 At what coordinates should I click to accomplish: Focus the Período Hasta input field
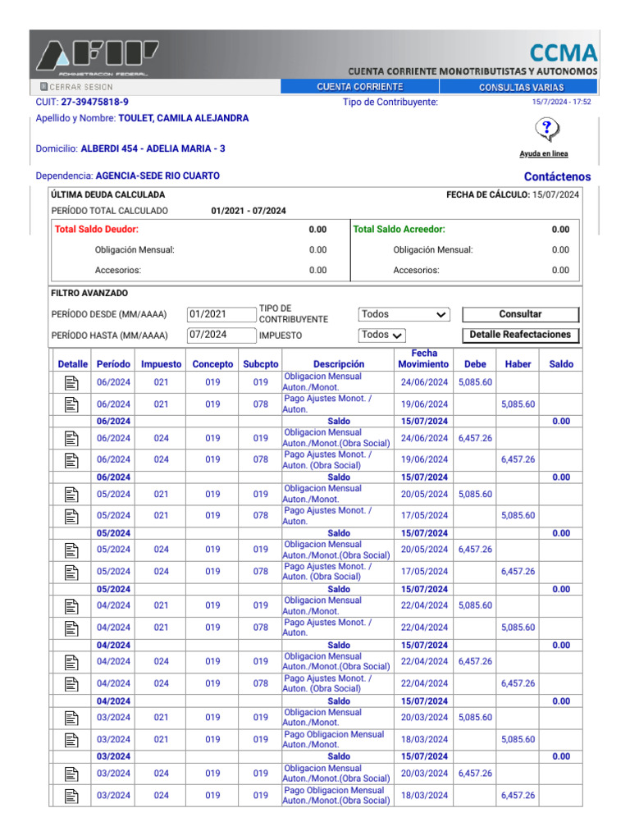coord(221,335)
